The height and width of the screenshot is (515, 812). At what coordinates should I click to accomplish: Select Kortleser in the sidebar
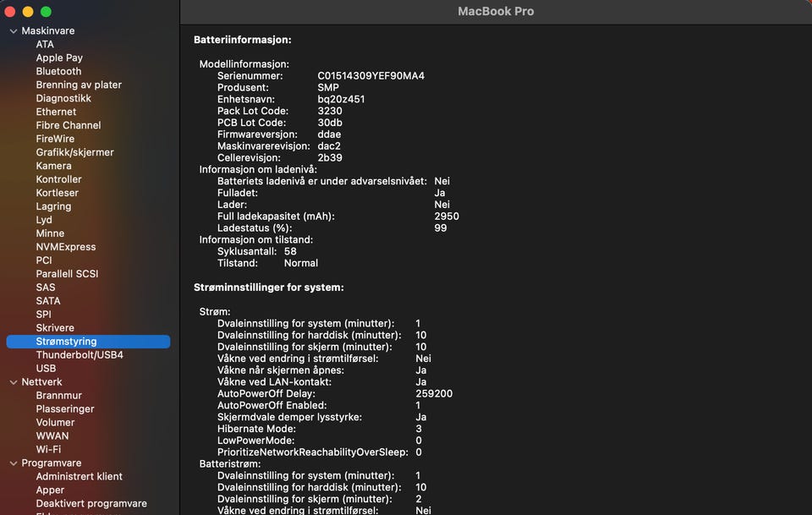click(x=57, y=193)
